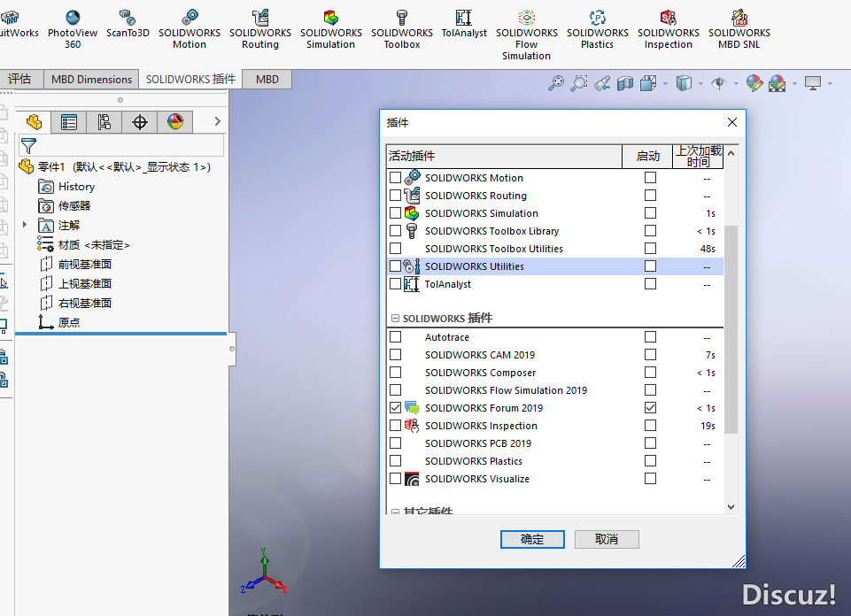Open DimXpertManager crosshair tab

click(x=140, y=122)
